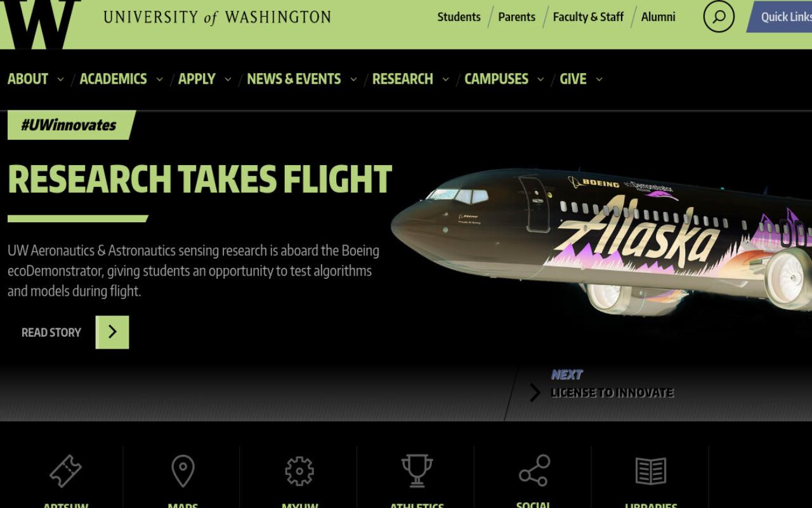The image size is (812, 508).
Task: Open the search magnifier icon
Action: 719,17
